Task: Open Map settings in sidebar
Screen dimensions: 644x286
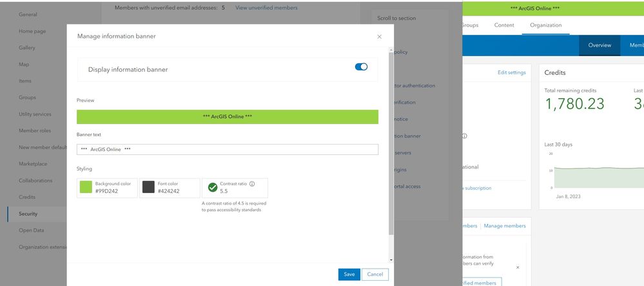Action: pyautogui.click(x=24, y=64)
